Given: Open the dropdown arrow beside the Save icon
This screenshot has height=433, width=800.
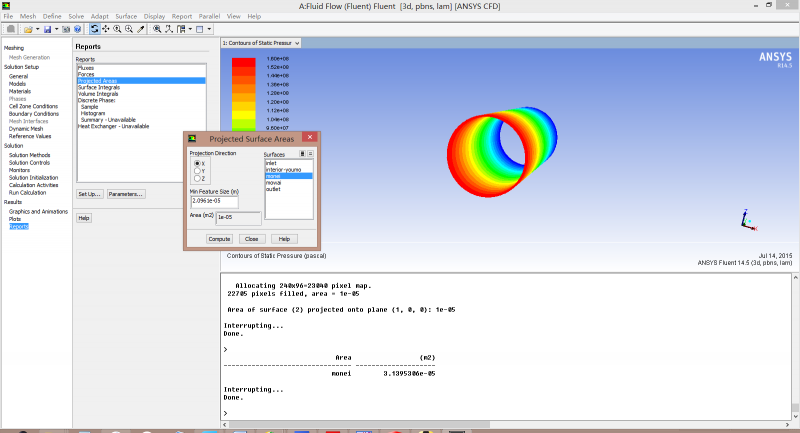Looking at the screenshot, I should point(56,29).
